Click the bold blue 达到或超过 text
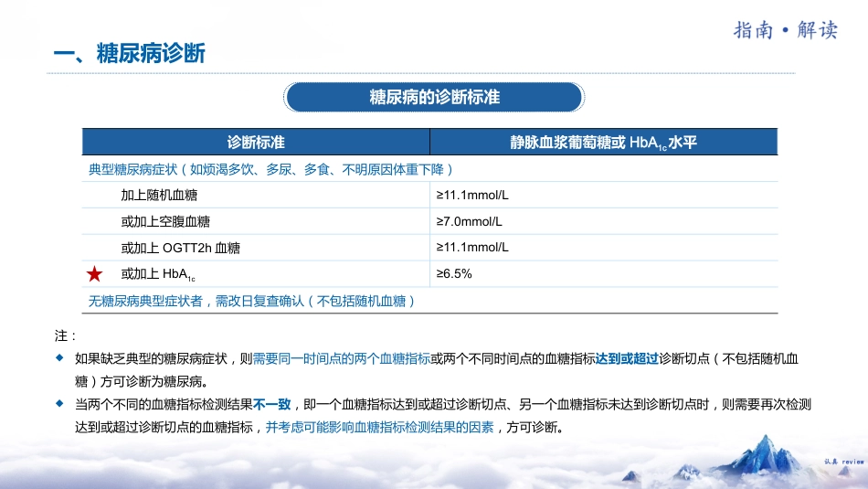The height and width of the screenshot is (489, 868). click(627, 359)
